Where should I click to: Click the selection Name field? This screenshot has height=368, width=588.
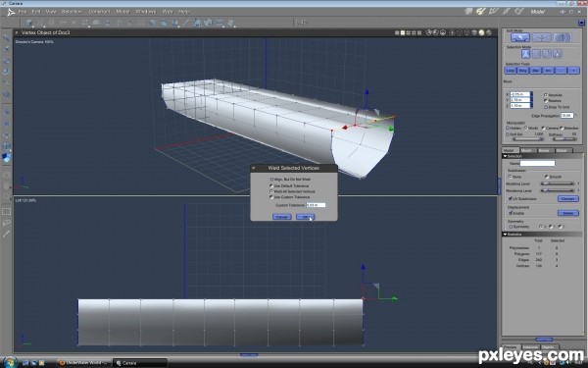click(x=537, y=163)
